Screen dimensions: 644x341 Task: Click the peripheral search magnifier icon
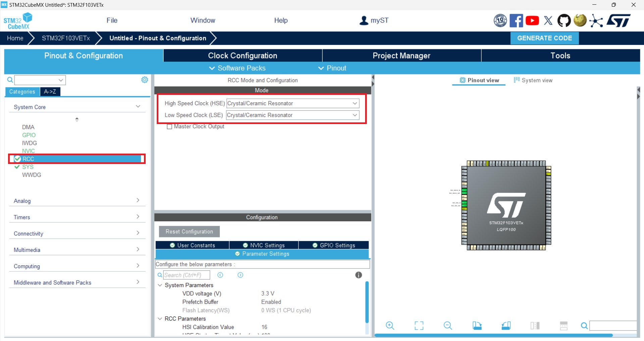pyautogui.click(x=10, y=80)
